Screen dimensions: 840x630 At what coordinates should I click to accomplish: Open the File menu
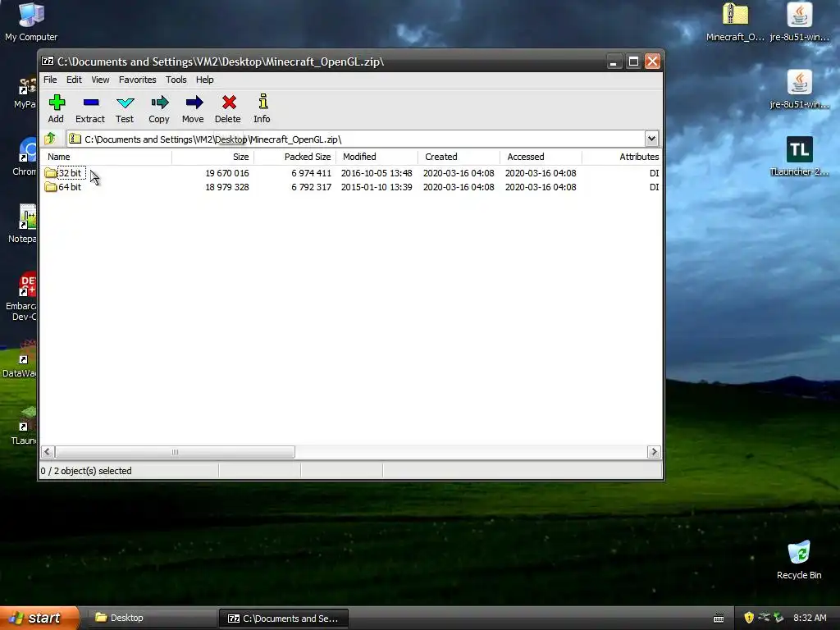(50, 80)
